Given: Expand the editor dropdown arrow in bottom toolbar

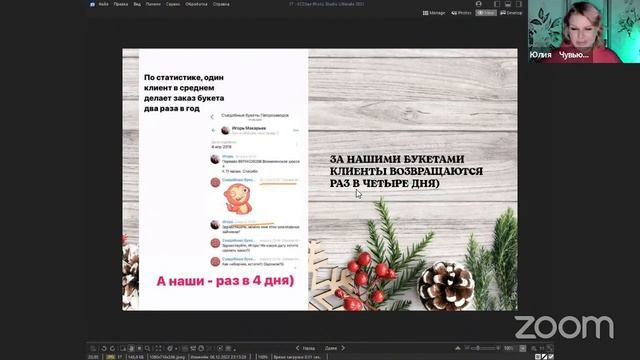Looking at the screenshot, I should pos(176,349).
